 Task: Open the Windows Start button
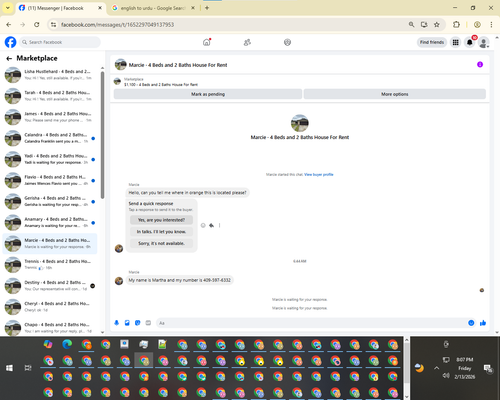coord(9,368)
